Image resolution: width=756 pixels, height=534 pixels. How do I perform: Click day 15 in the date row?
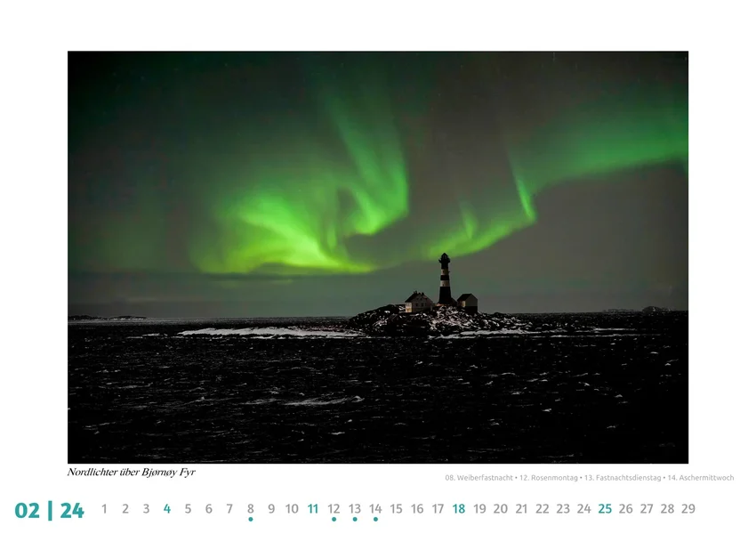point(397,509)
